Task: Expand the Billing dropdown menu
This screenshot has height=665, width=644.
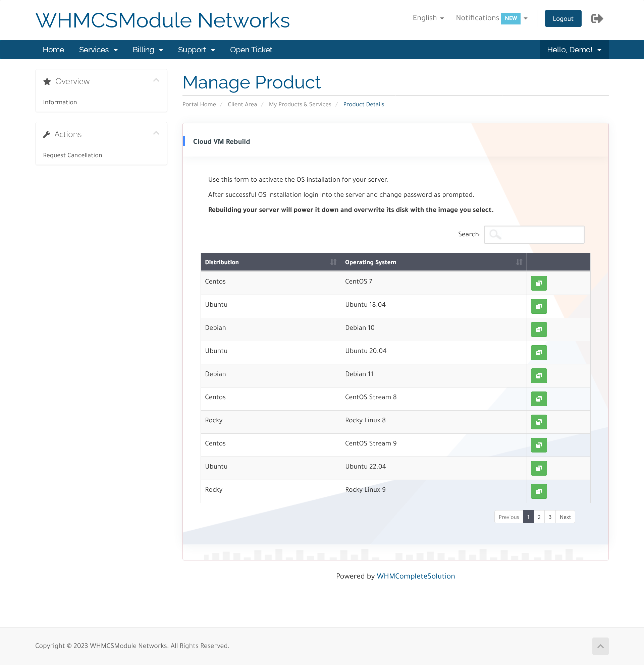Action: (x=148, y=49)
